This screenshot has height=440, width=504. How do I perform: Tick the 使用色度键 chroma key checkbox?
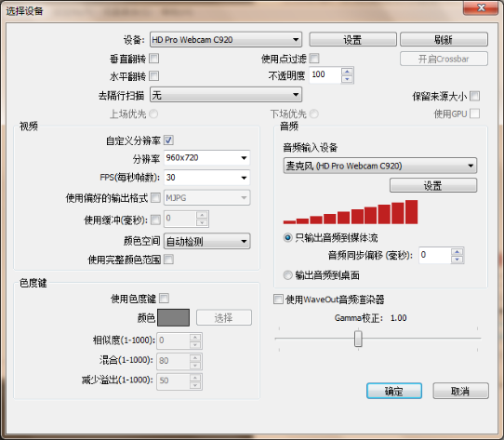[165, 299]
